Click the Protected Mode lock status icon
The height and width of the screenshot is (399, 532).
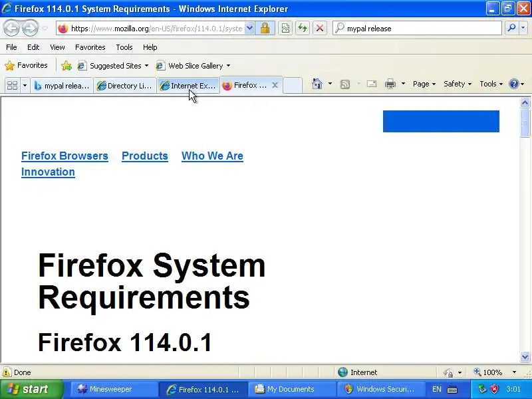(x=448, y=372)
